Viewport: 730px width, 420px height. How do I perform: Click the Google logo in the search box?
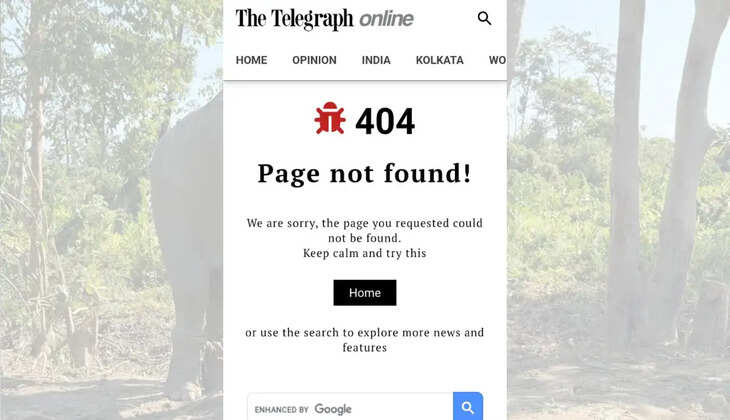pyautogui.click(x=333, y=409)
